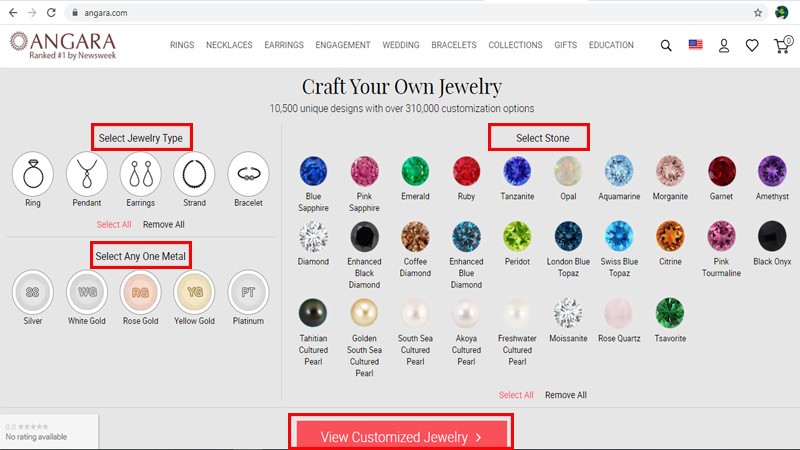This screenshot has height=450, width=800.
Task: Open the user account icon
Action: pyautogui.click(x=723, y=45)
